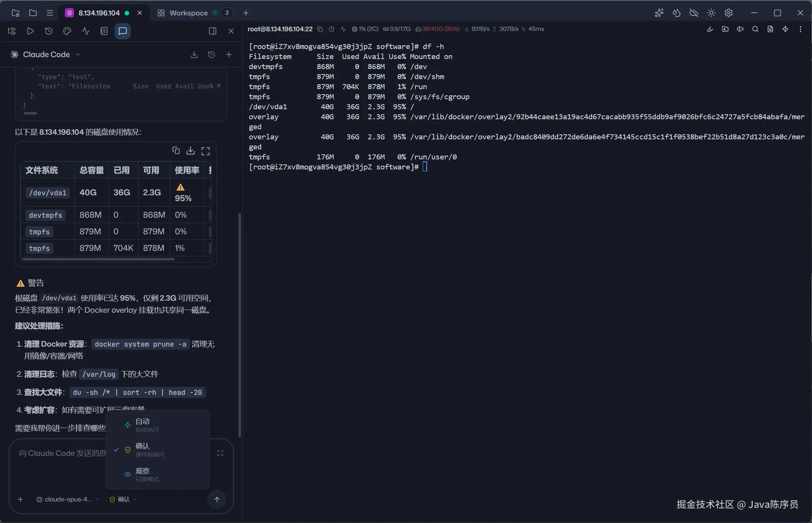
Task: Switch to the 8.134.196.104 tab
Action: coord(99,13)
